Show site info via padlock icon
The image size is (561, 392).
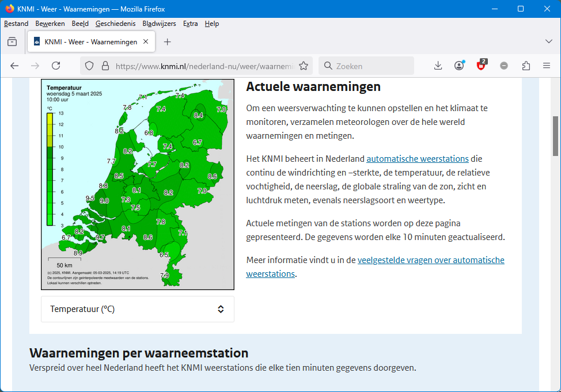click(x=105, y=66)
